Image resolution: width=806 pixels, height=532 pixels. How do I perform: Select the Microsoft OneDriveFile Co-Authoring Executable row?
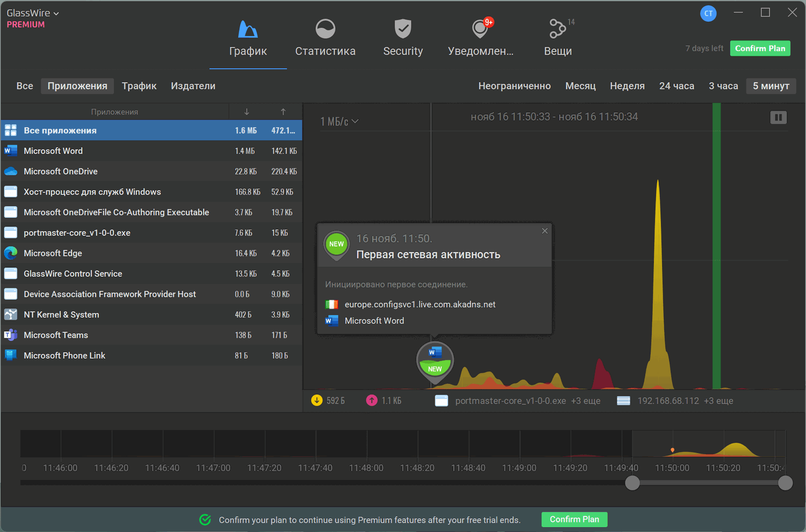152,212
